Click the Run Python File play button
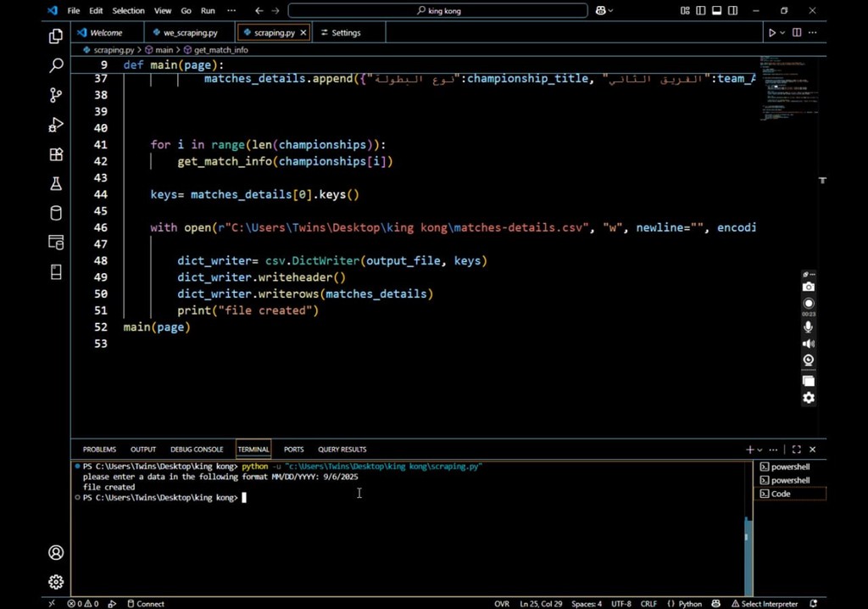Viewport: 868px width, 609px height. point(771,33)
